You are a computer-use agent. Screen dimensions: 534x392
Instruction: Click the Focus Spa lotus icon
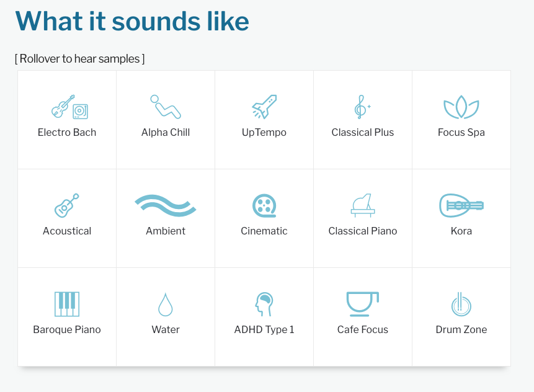click(x=461, y=107)
